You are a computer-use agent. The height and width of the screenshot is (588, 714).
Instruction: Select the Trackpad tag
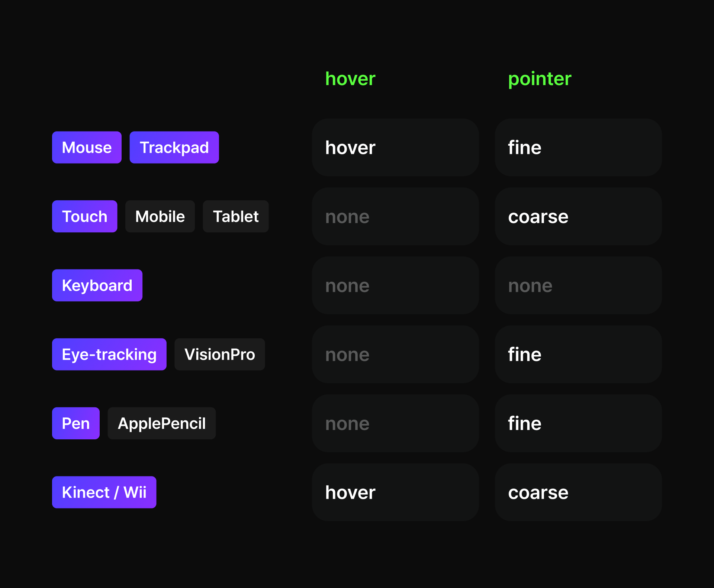click(174, 148)
